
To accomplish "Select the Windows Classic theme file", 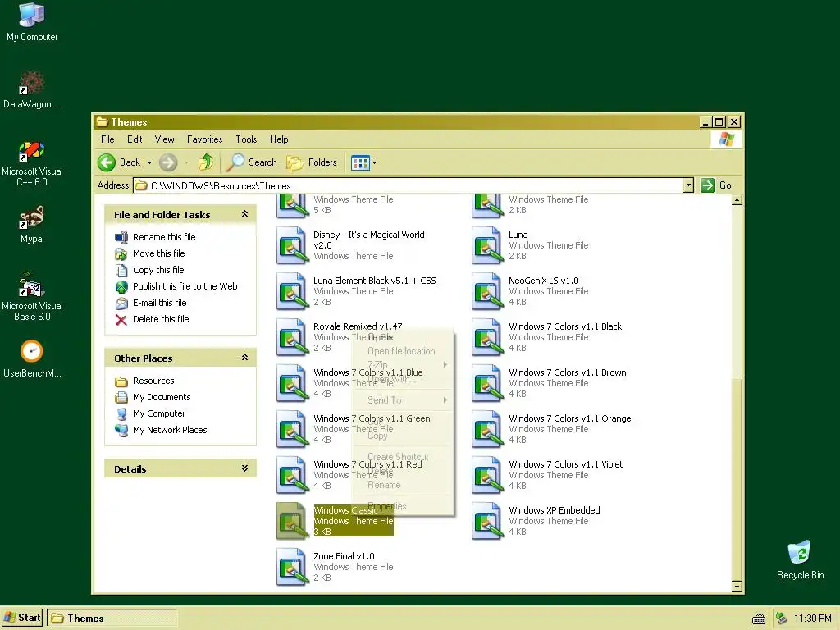I will coord(336,521).
